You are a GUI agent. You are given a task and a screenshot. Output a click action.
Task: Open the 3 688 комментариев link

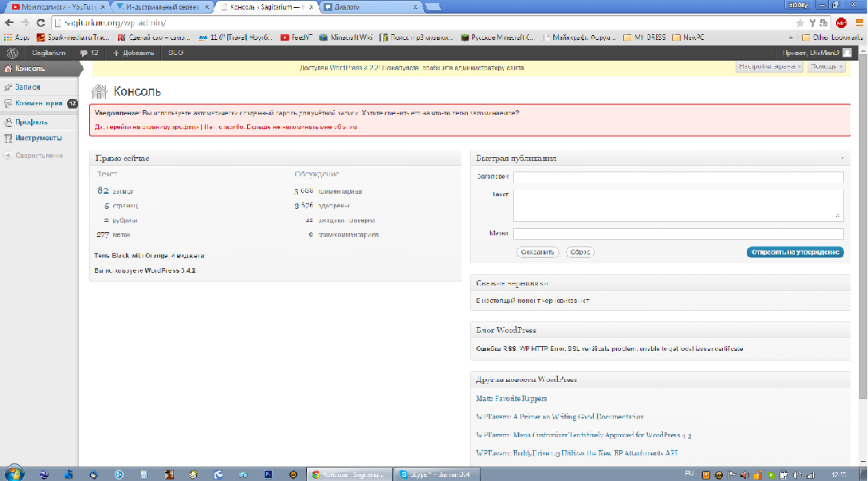point(328,191)
